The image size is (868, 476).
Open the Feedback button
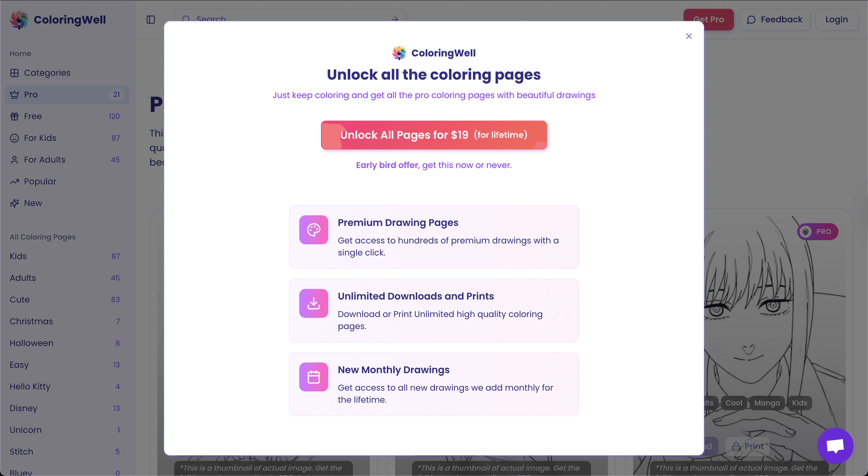coord(774,19)
